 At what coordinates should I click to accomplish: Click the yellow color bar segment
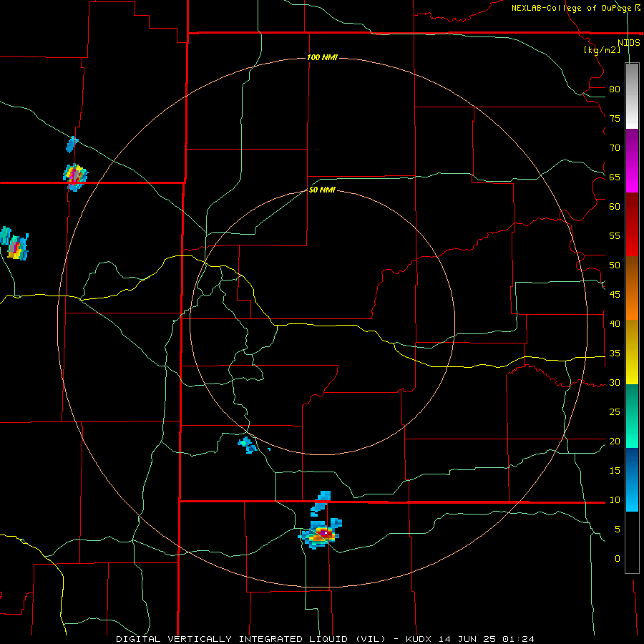point(632,352)
